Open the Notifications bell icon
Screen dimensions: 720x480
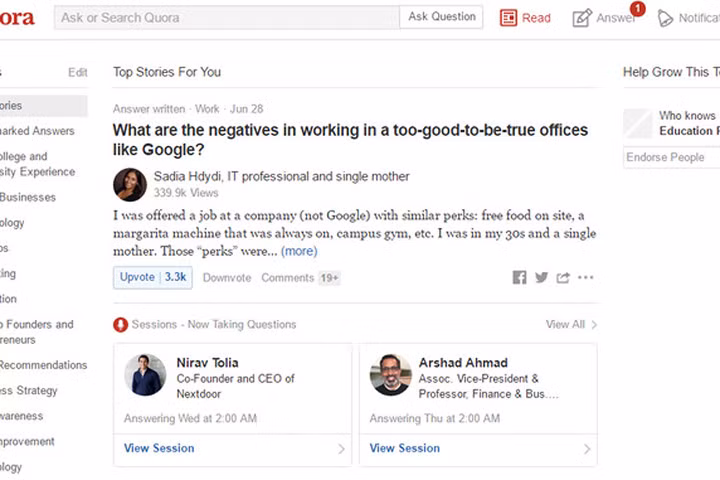[x=664, y=18]
